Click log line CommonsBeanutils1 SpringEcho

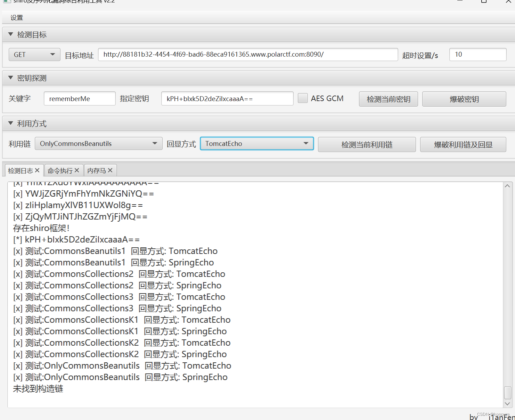click(x=114, y=263)
